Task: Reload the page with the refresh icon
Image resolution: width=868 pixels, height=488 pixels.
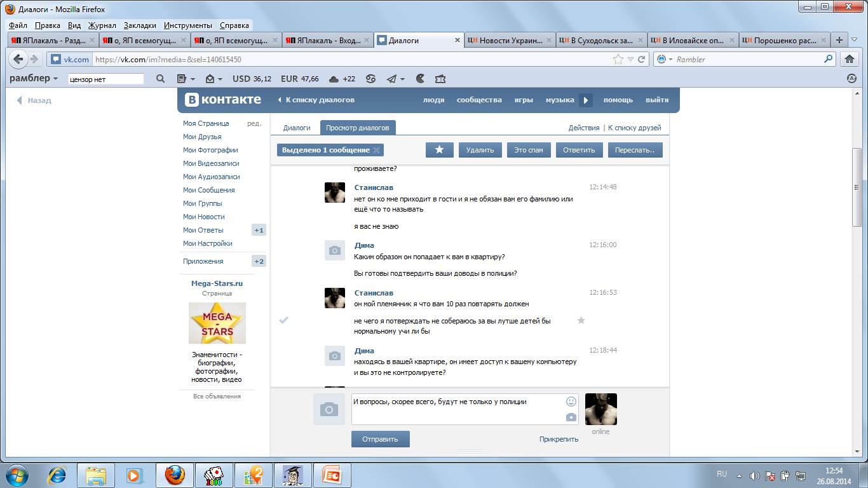Action: pos(642,59)
